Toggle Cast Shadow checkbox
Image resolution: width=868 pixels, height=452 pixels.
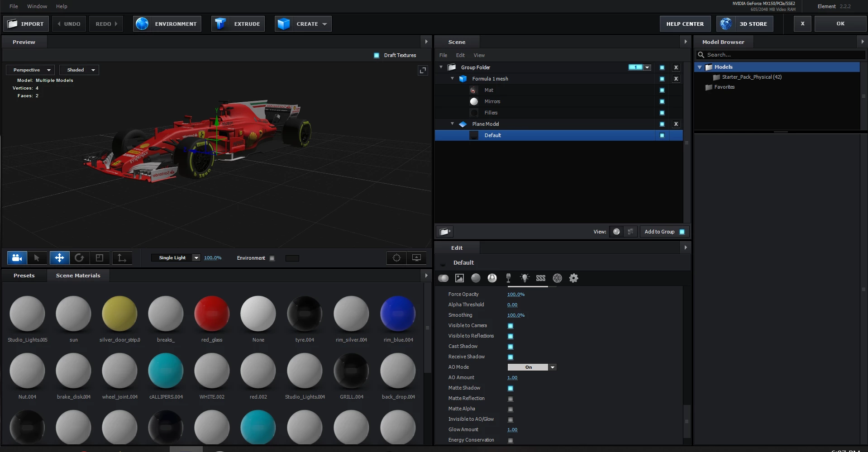click(510, 347)
